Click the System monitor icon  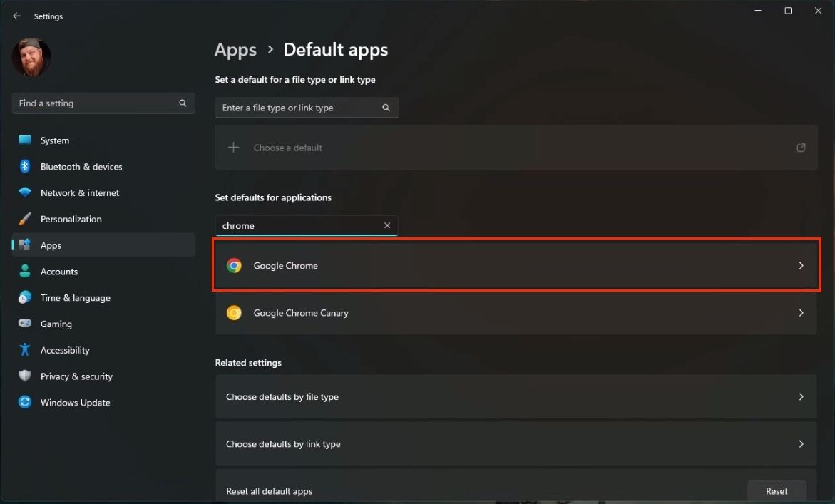coord(24,140)
